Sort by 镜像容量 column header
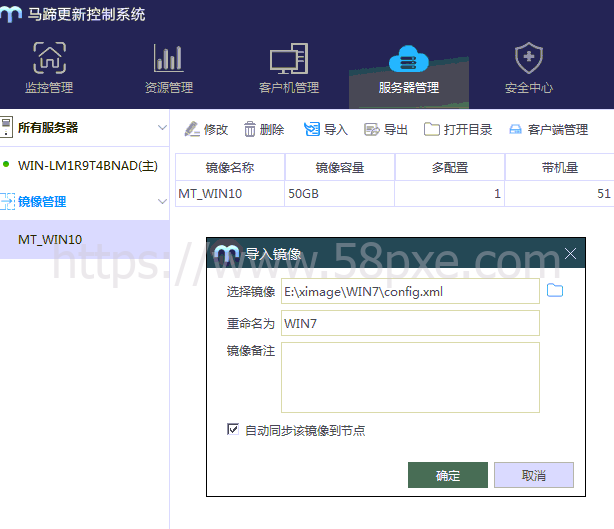Viewport: 614px width, 529px height. point(340,168)
